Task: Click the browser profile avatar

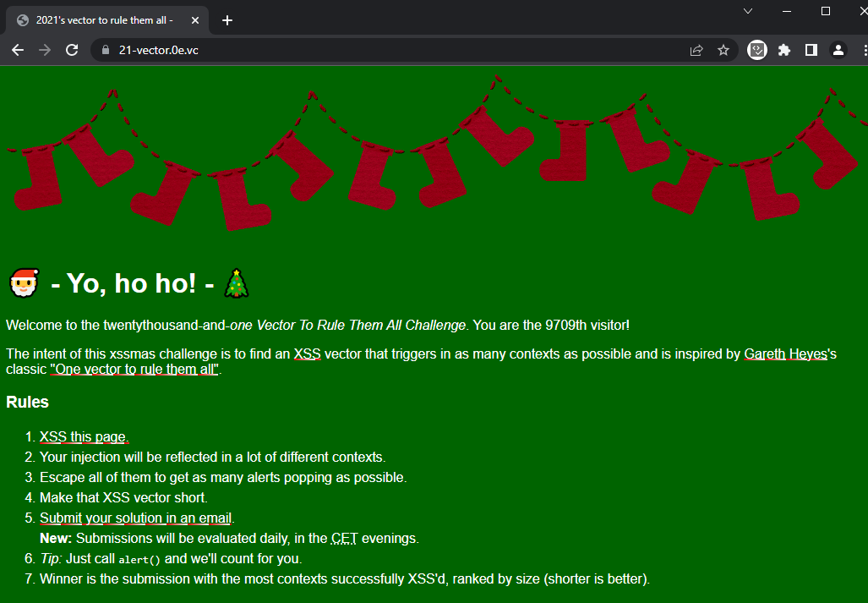Action: click(838, 50)
